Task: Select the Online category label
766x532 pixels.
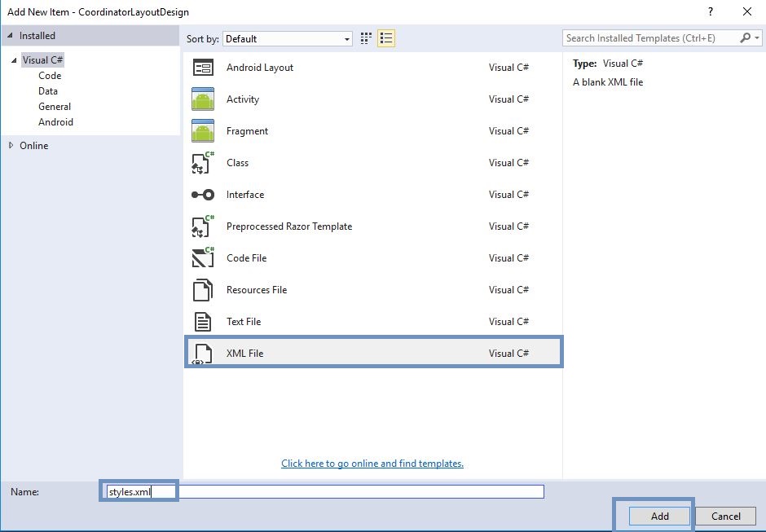Action: pos(33,146)
